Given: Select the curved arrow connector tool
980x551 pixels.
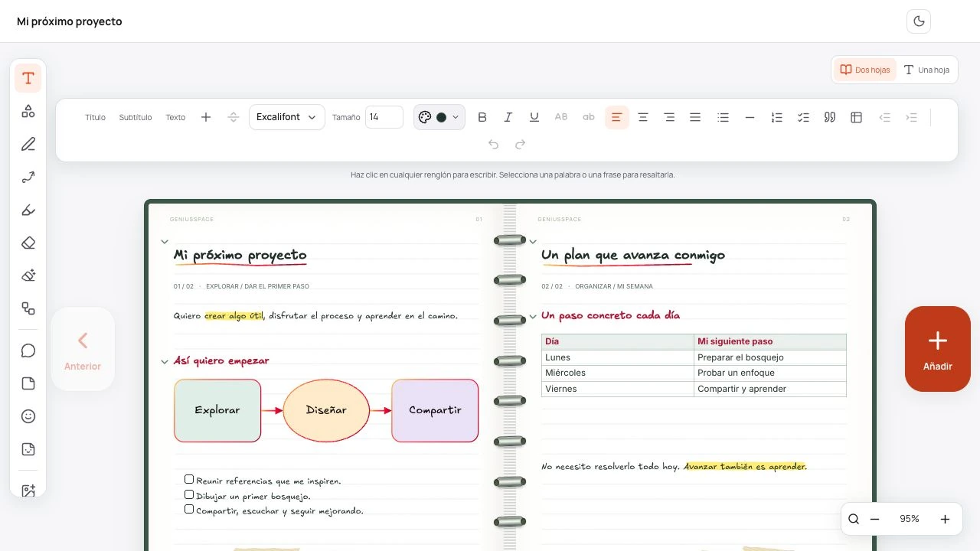Looking at the screenshot, I should coord(28,177).
